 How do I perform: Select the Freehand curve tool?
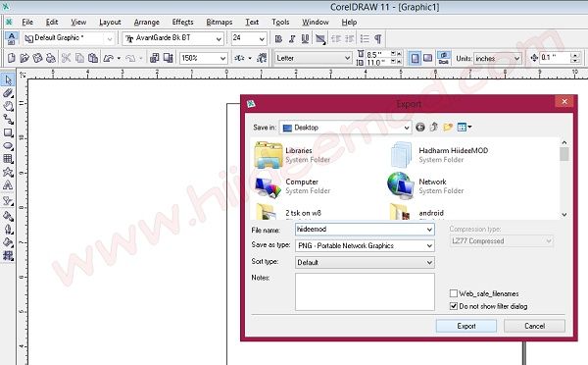point(8,120)
